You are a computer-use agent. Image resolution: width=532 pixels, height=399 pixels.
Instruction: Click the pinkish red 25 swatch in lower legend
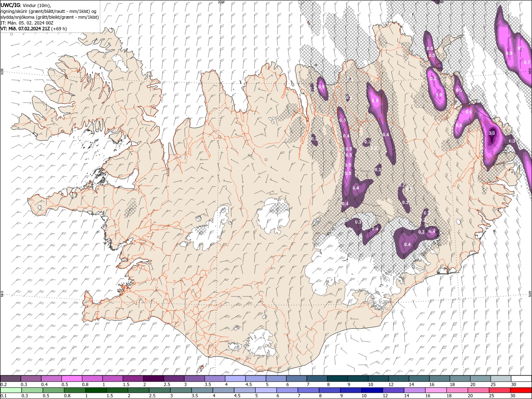click(x=500, y=390)
